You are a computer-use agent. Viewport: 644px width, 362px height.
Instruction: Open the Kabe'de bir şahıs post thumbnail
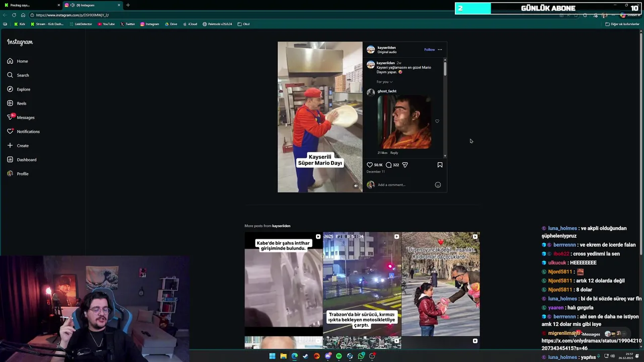pyautogui.click(x=283, y=284)
